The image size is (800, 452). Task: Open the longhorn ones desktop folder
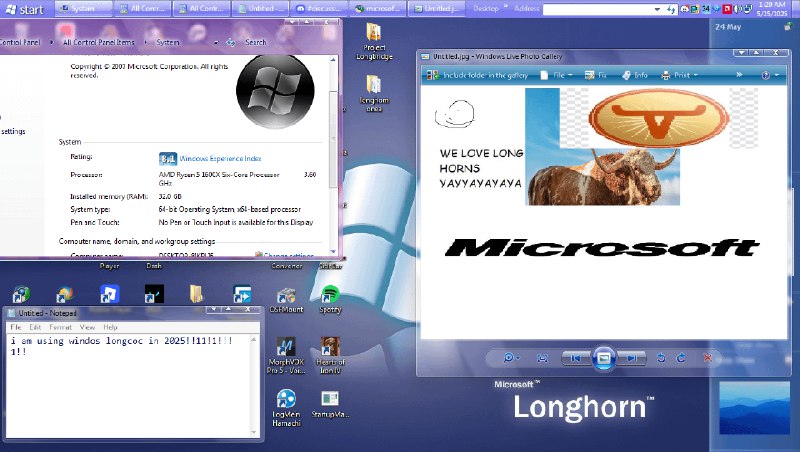pos(374,93)
